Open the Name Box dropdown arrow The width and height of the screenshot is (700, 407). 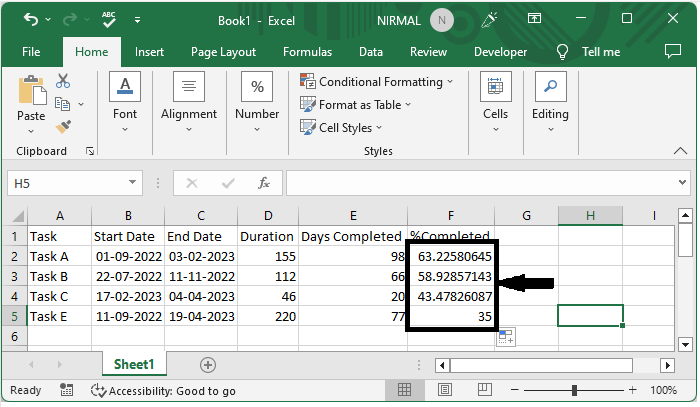(x=133, y=183)
